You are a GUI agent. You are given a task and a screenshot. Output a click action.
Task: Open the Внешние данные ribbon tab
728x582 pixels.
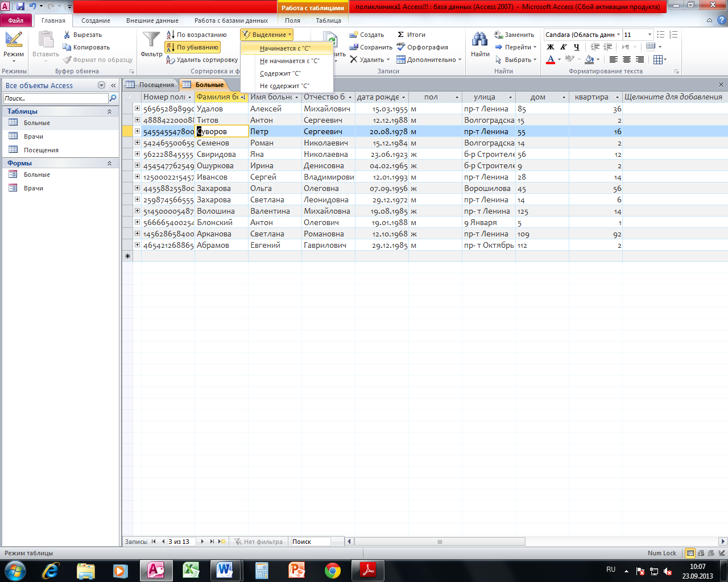[x=152, y=20]
